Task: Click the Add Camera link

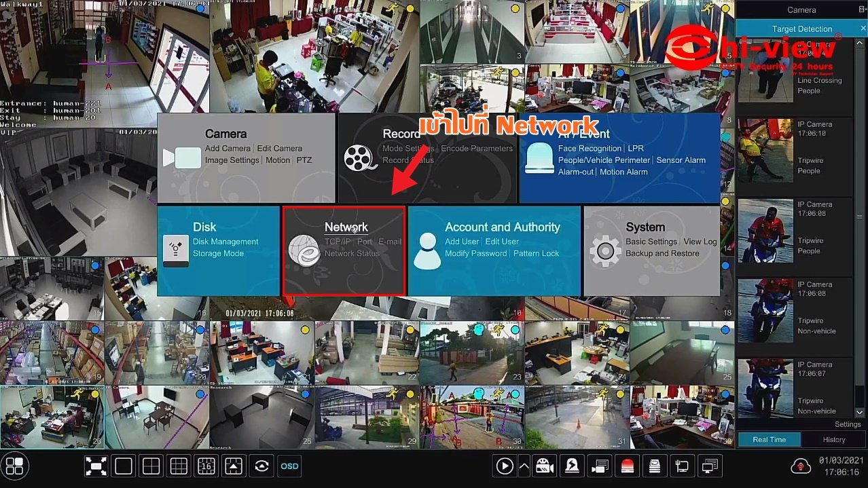Action: [x=228, y=149]
